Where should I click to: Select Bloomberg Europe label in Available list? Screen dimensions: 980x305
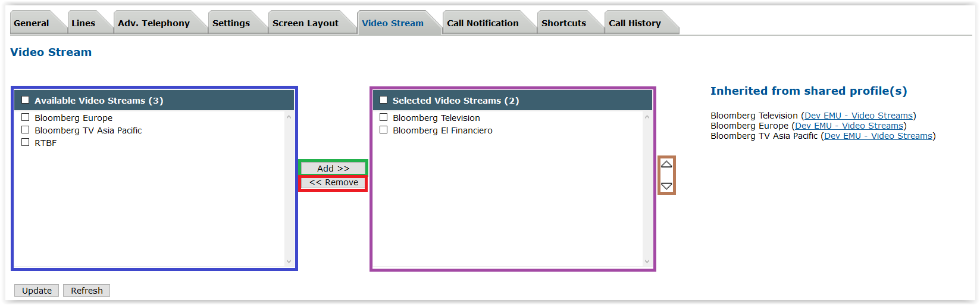pyautogui.click(x=73, y=118)
